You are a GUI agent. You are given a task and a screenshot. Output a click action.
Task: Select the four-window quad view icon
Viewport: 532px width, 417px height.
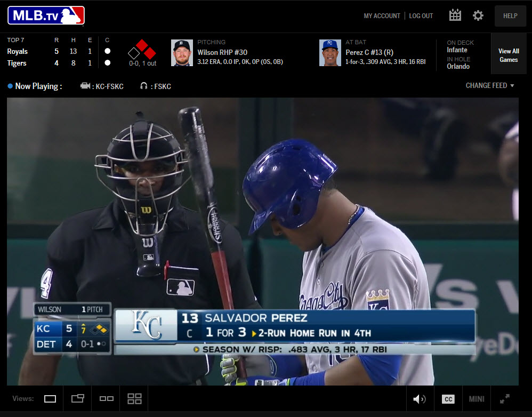134,399
